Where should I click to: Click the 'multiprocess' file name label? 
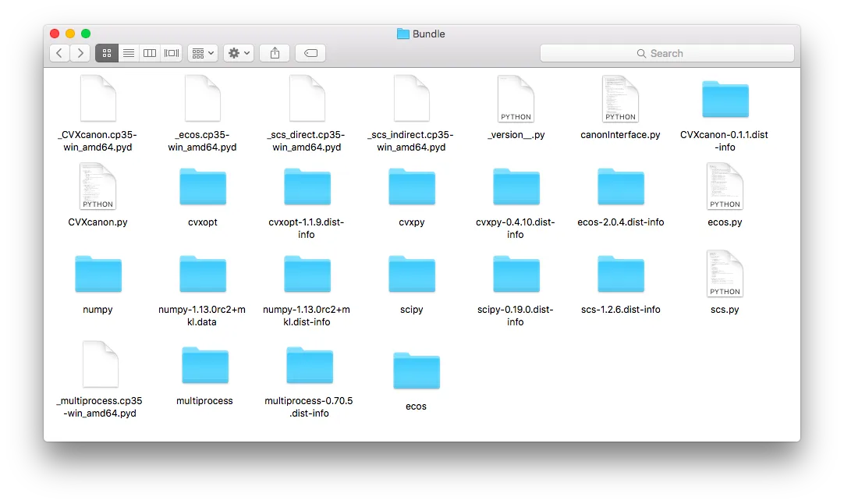(204, 400)
